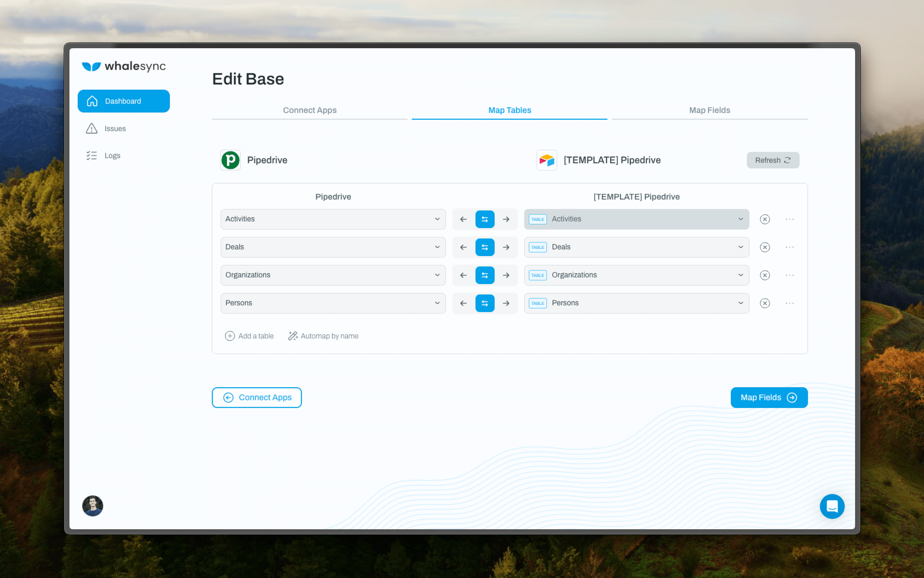Click the Pipedrive app logo icon
The width and height of the screenshot is (924, 578).
click(x=230, y=160)
